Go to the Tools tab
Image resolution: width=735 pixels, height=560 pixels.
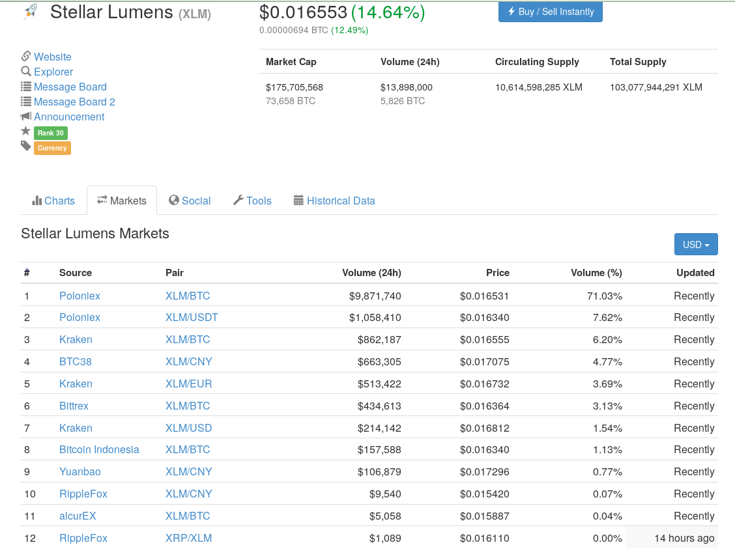tap(253, 201)
